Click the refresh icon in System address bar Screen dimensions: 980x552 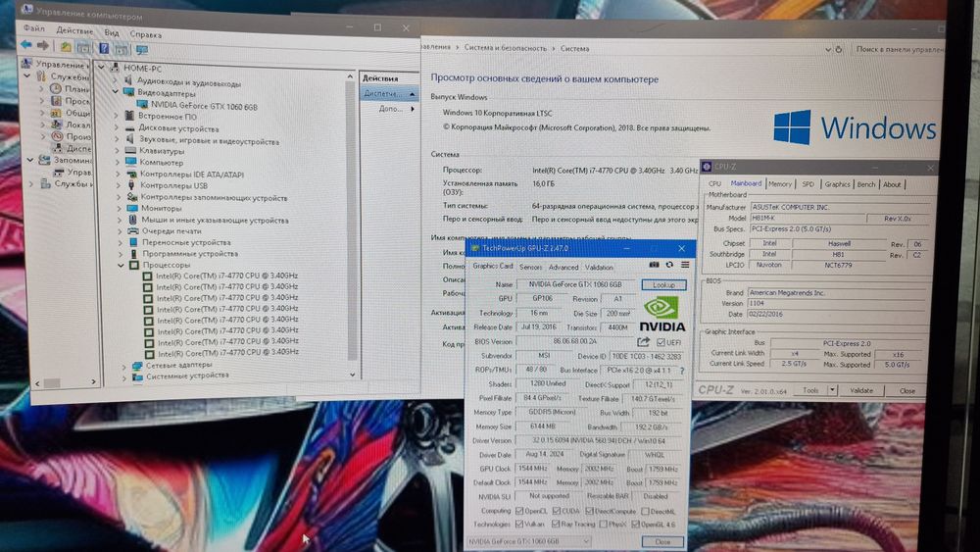click(839, 49)
